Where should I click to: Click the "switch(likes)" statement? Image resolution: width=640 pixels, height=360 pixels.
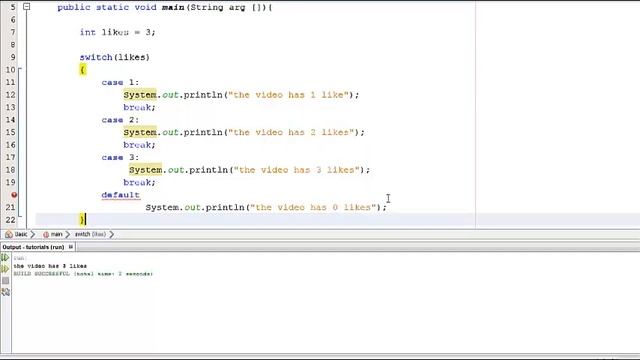[115, 57]
